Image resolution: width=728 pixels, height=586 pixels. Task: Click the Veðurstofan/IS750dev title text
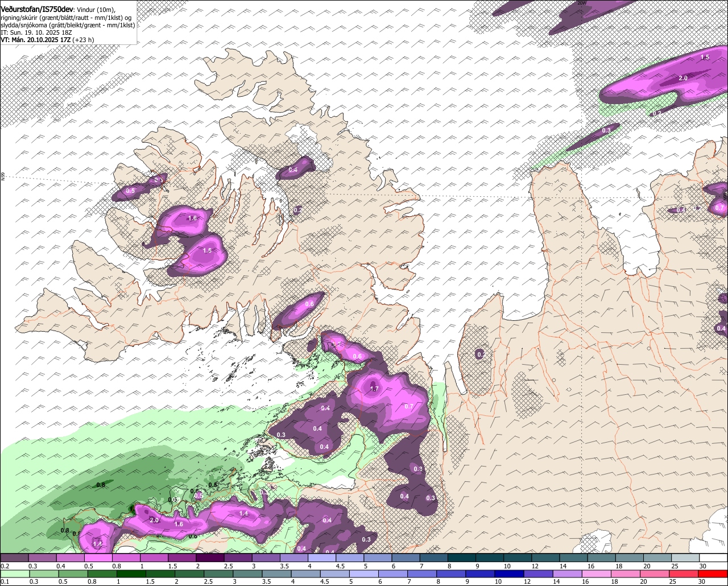coord(37,9)
